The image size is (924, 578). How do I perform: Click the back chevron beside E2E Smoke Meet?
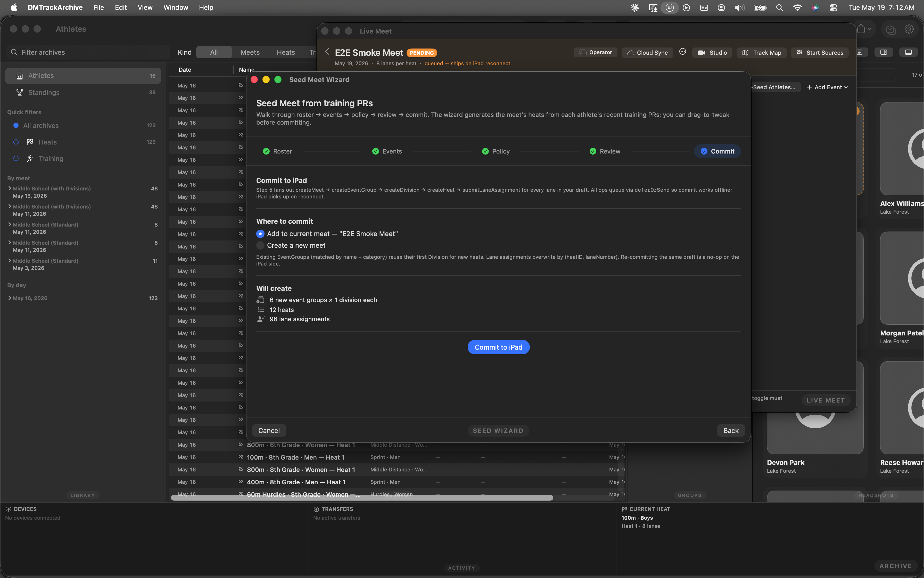327,52
